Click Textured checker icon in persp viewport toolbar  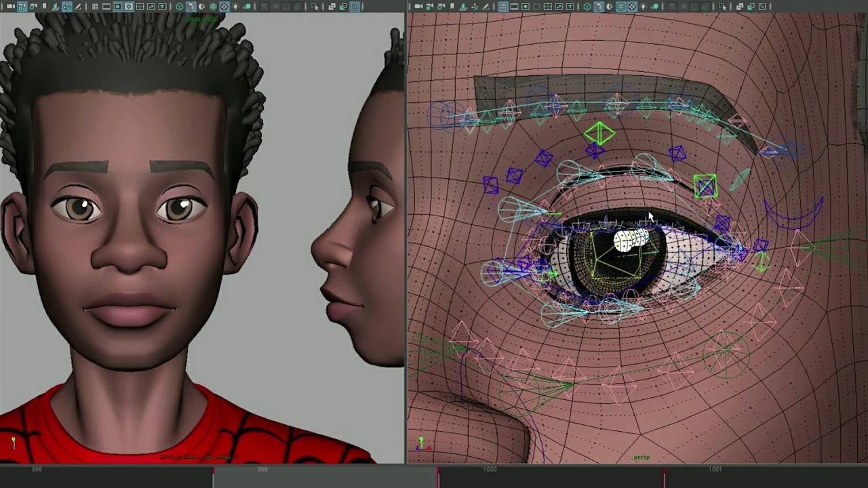632,7
